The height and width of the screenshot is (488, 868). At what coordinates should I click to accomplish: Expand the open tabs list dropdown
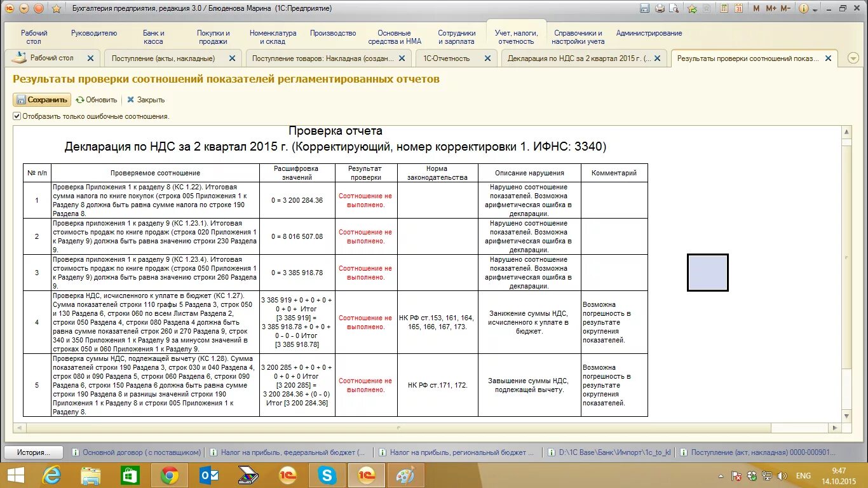point(853,58)
